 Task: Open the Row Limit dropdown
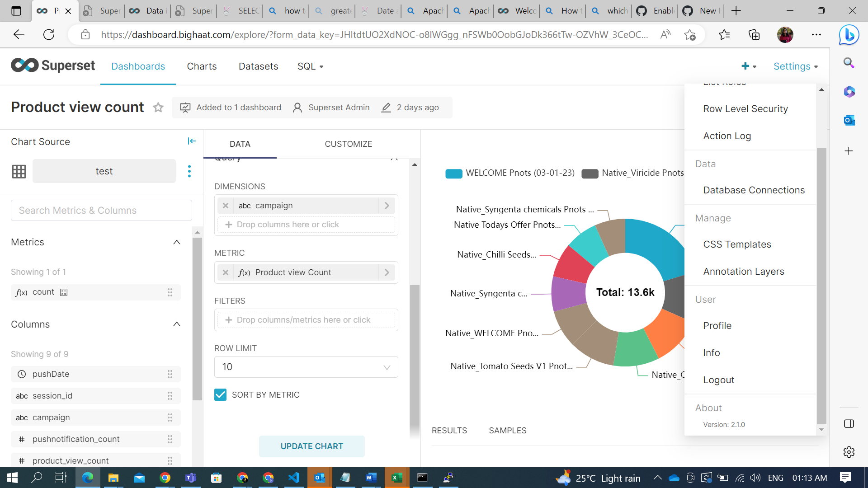pos(306,367)
